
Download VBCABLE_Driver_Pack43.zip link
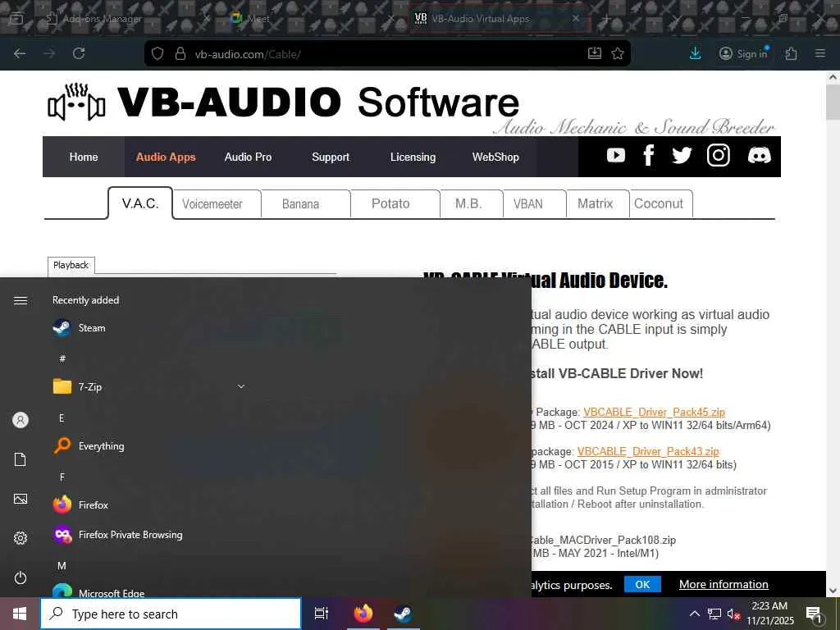pyautogui.click(x=648, y=451)
